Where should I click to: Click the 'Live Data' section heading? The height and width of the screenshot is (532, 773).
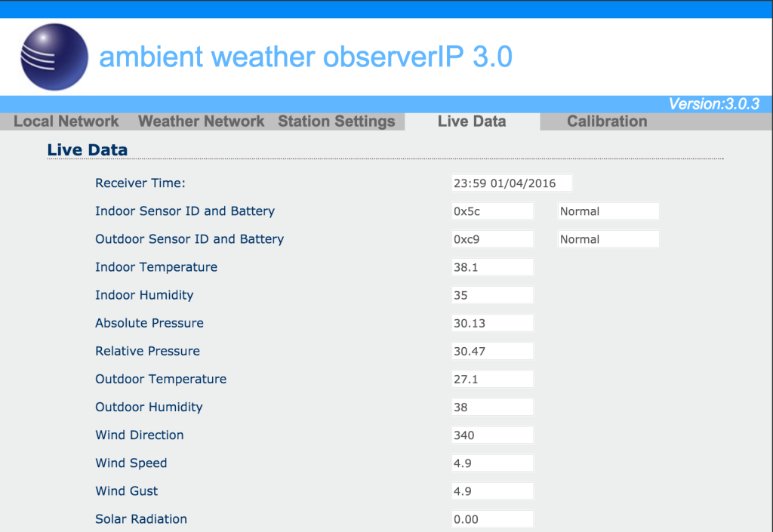click(88, 149)
